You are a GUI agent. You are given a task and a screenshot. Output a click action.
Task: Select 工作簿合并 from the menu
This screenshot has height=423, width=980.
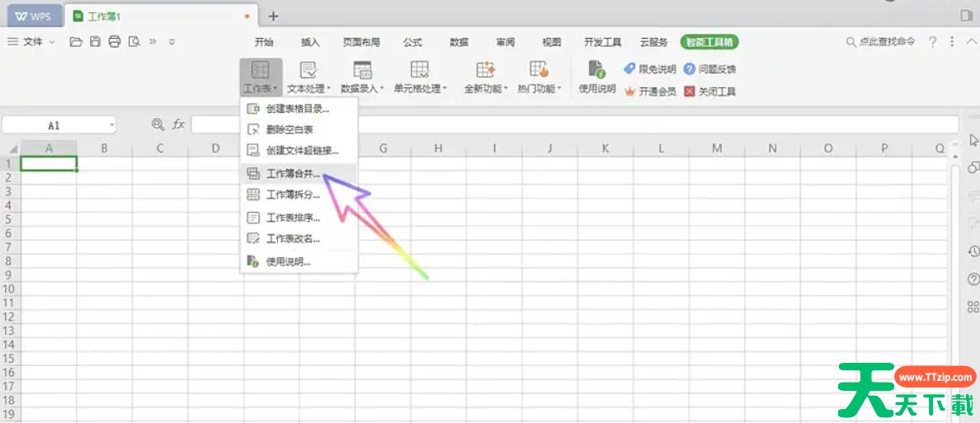293,174
